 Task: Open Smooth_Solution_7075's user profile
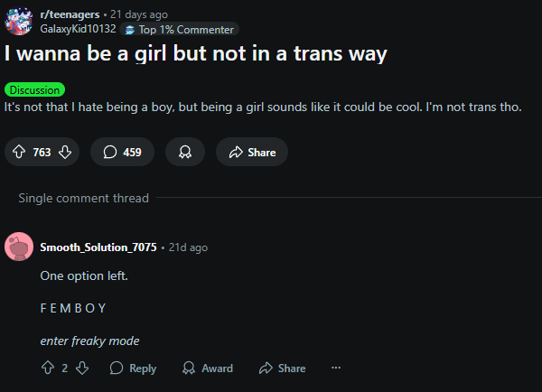(98, 247)
